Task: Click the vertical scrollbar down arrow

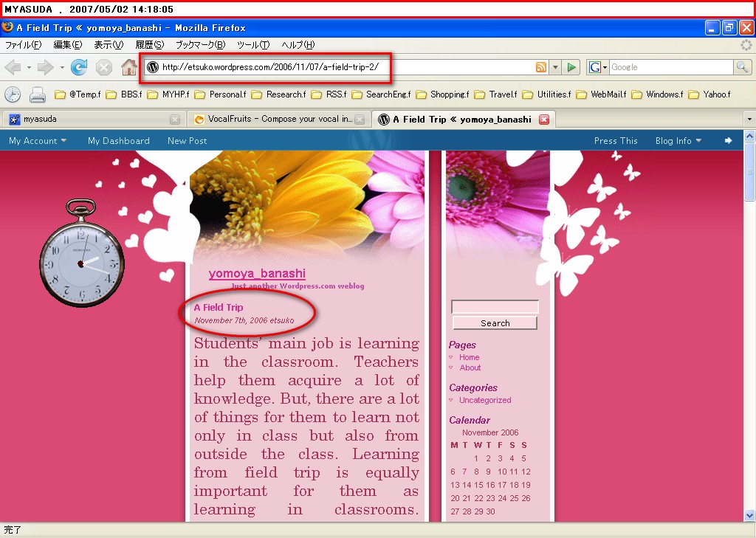Action: click(x=749, y=516)
